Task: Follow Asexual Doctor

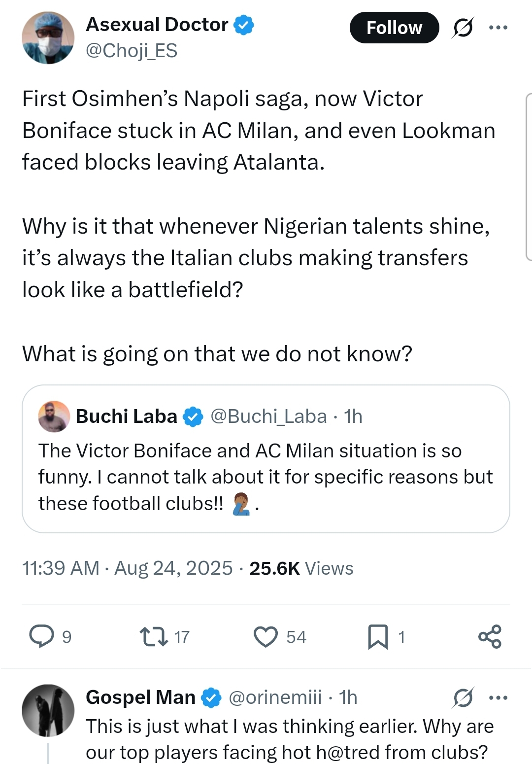Action: point(394,28)
